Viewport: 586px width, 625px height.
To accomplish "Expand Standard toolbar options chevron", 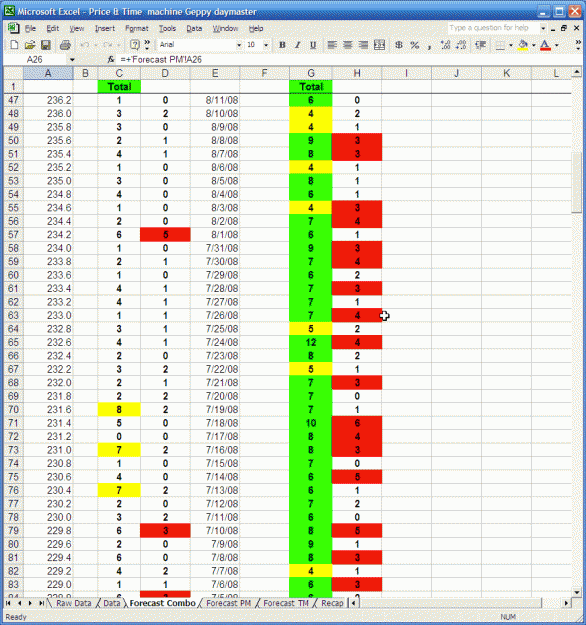I will click(x=147, y=45).
